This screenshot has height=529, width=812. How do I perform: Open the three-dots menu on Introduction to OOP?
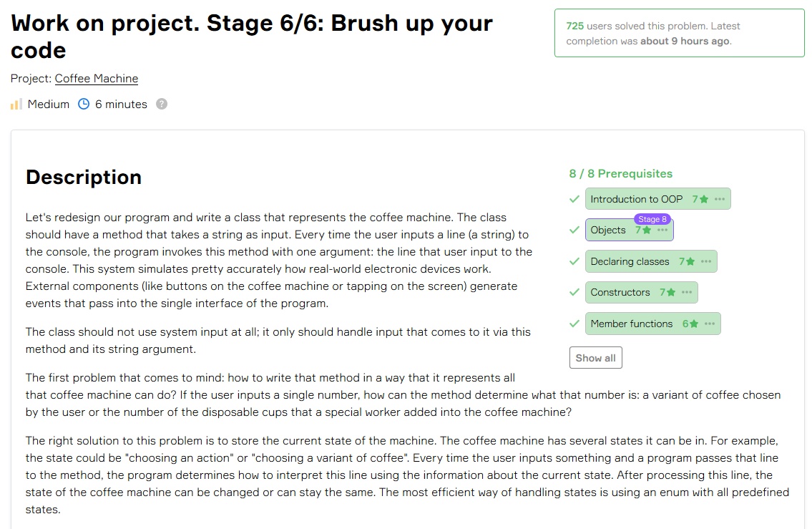(x=720, y=200)
